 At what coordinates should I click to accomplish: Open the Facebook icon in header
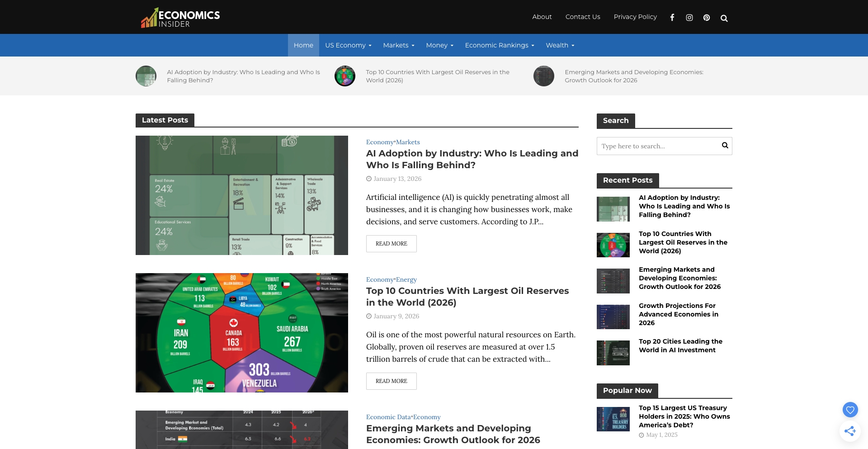point(672,17)
